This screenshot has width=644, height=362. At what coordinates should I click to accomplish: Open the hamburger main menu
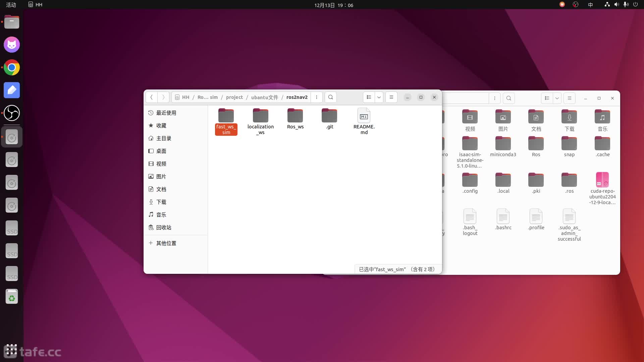(391, 97)
